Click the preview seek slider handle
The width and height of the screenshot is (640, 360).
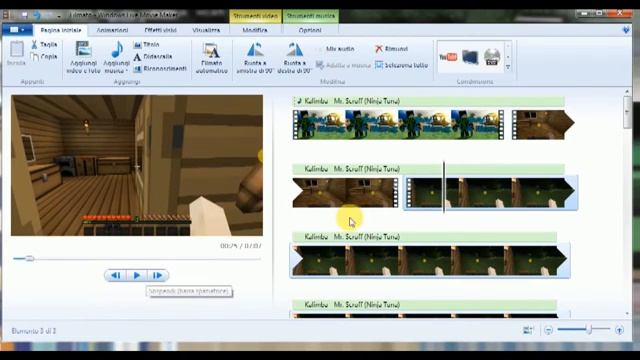[x=29, y=258]
